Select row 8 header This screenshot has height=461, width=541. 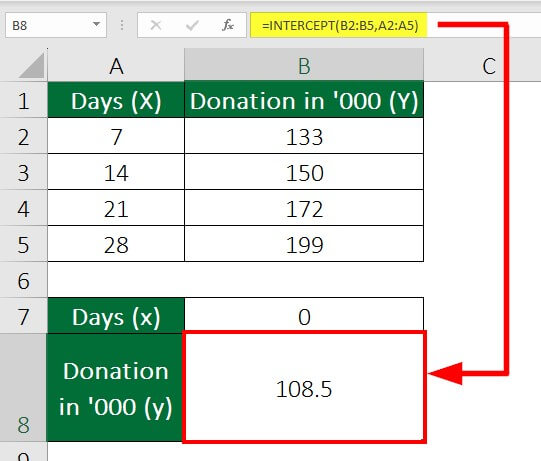click(23, 388)
